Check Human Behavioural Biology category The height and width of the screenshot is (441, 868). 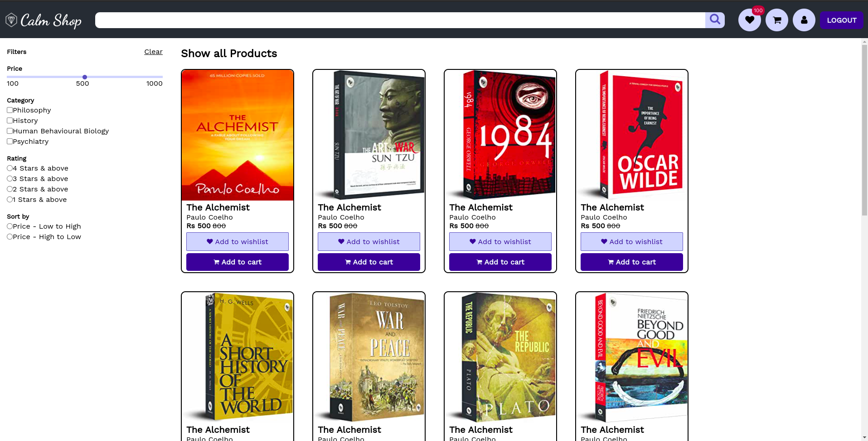pos(10,131)
